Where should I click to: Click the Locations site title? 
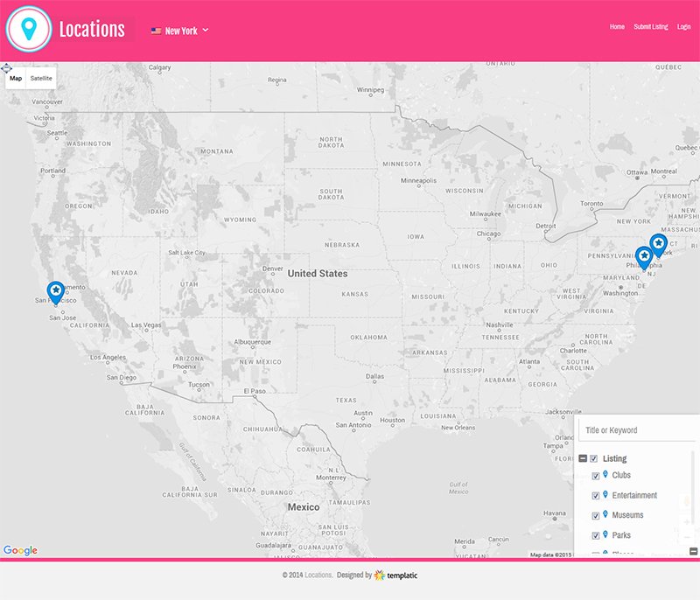92,30
